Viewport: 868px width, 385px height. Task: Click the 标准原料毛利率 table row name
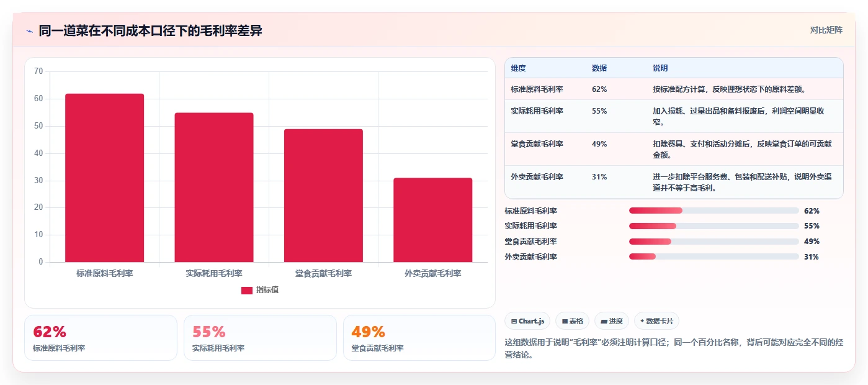537,89
